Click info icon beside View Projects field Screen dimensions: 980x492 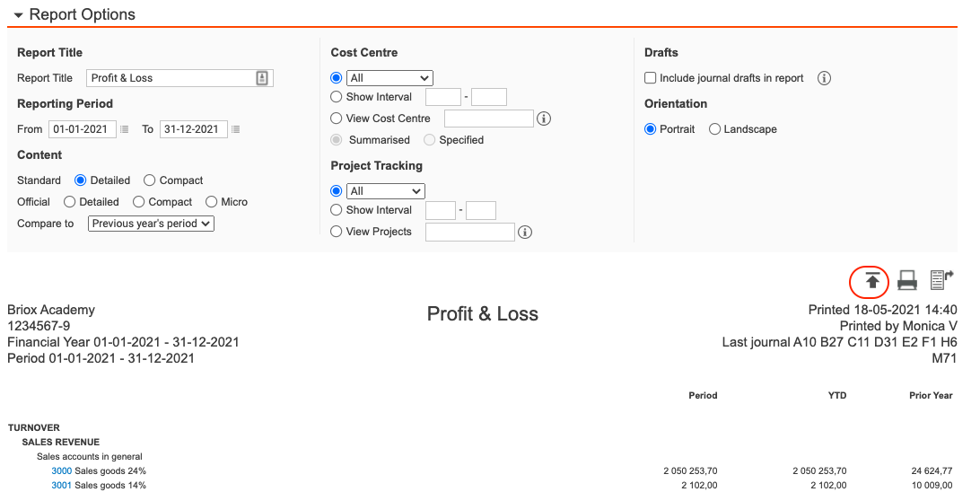[x=526, y=233]
